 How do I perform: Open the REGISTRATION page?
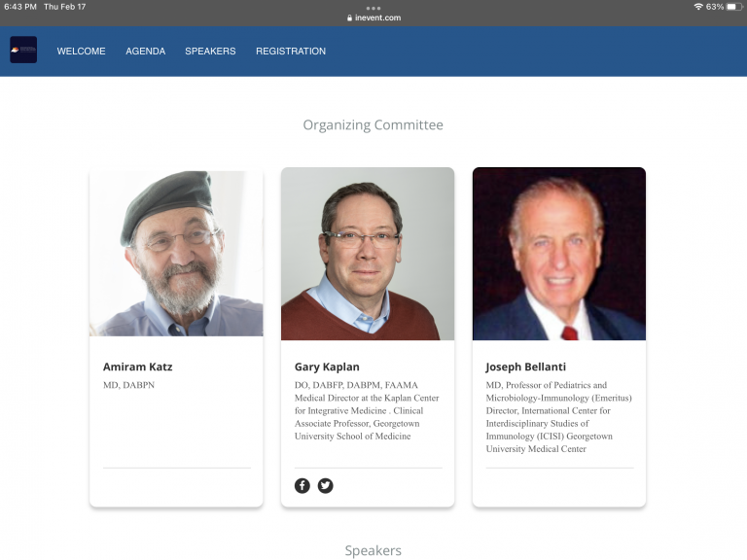(291, 51)
